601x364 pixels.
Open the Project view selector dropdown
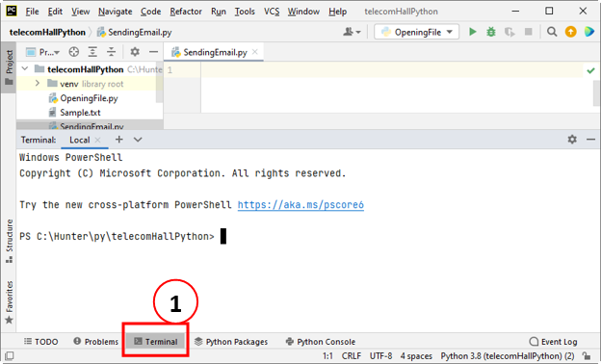pyautogui.click(x=42, y=52)
